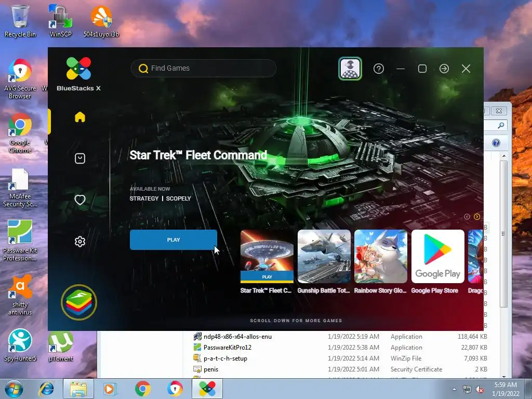Select p-a-t-c-h-setup file in Explorer

[225, 358]
